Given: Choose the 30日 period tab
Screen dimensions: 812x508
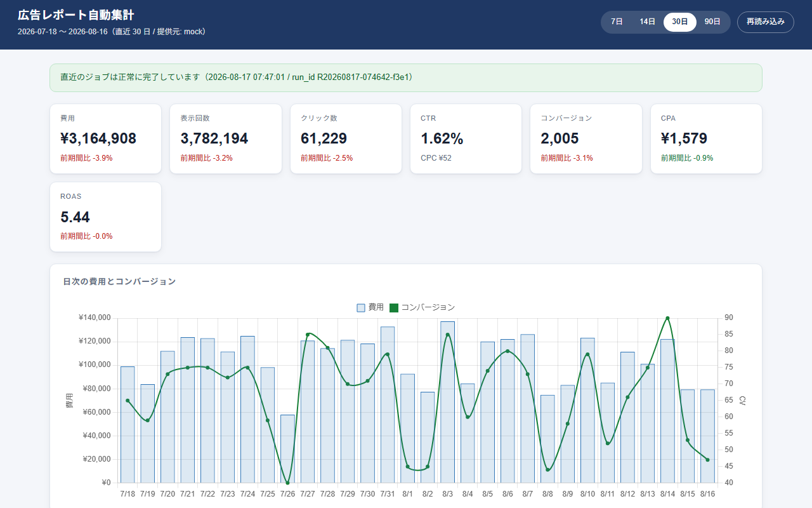Looking at the screenshot, I should (680, 22).
